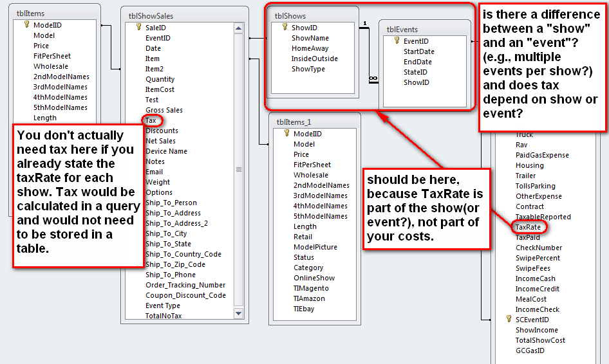Select the Retail field in tblItems_1
This screenshot has width=609, height=364.
pyautogui.click(x=303, y=237)
